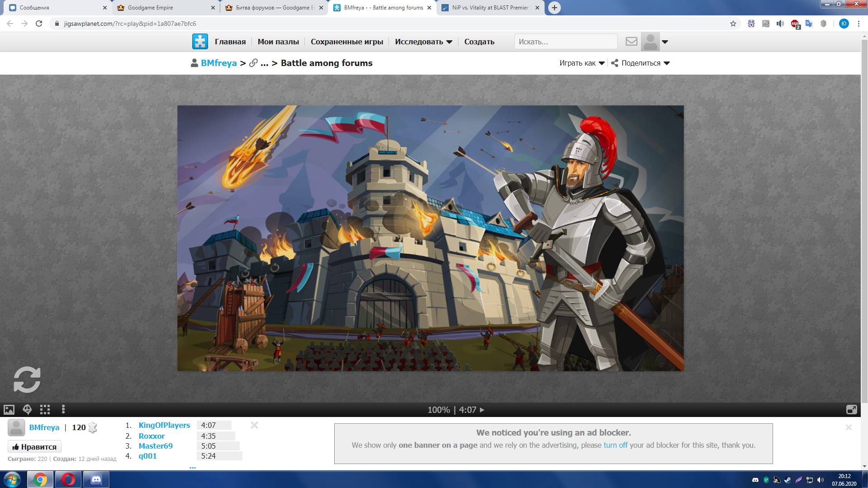Open the Google Translate extension

809,24
